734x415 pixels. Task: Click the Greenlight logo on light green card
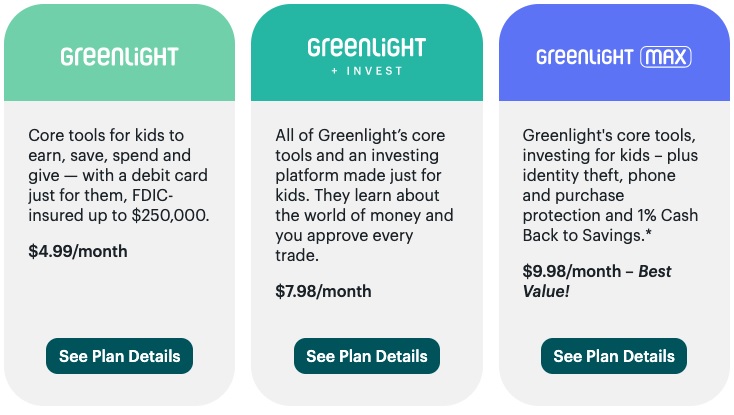click(x=119, y=57)
